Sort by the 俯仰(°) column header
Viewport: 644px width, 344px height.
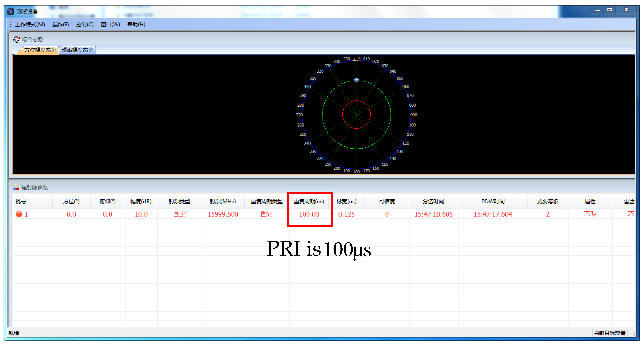tap(108, 201)
